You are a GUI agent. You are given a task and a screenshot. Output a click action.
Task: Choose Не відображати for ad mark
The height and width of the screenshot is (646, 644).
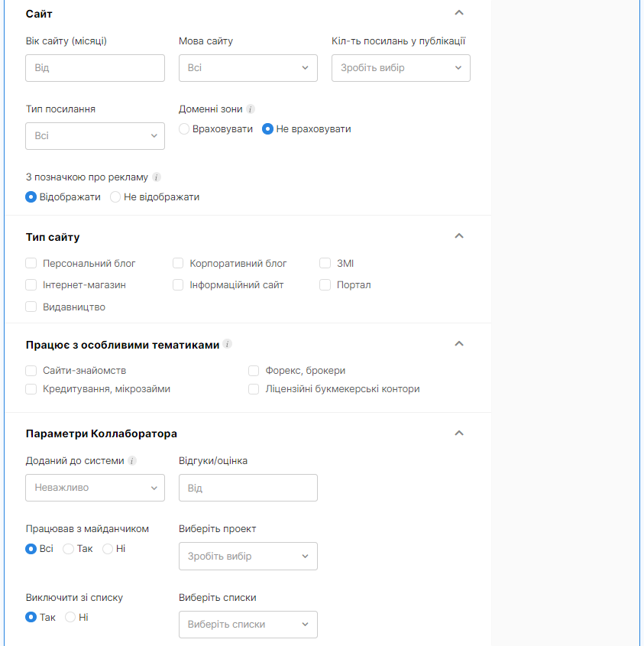point(115,197)
